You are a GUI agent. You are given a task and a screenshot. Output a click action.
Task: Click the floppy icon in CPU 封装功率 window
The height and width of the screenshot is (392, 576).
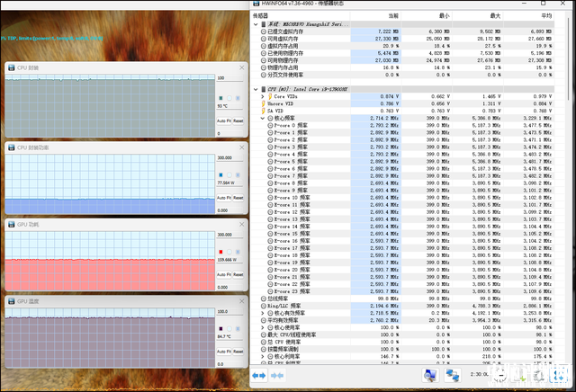(x=12, y=147)
